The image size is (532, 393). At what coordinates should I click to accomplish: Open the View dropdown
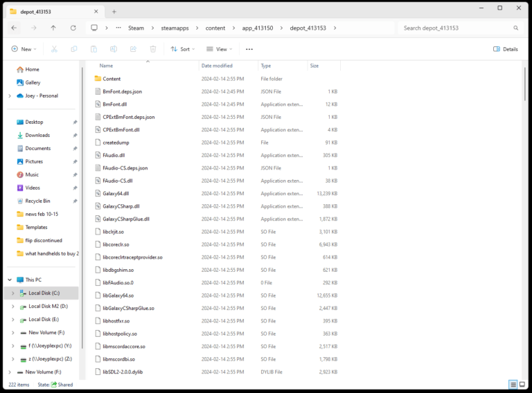pos(220,49)
